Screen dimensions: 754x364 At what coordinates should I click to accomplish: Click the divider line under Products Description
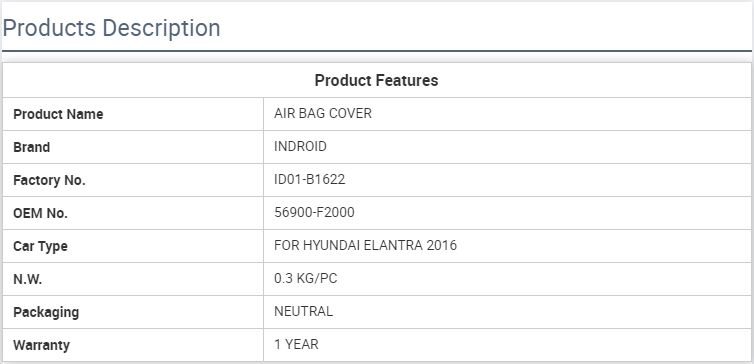coord(377,50)
